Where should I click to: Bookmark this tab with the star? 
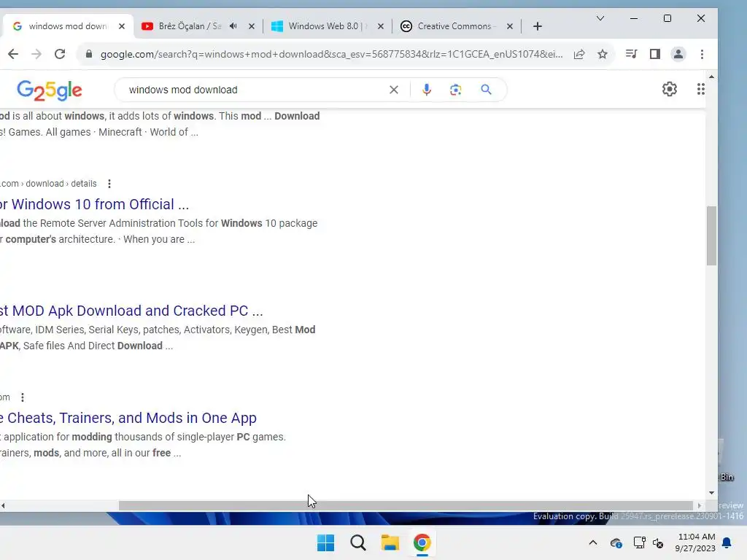coord(603,54)
